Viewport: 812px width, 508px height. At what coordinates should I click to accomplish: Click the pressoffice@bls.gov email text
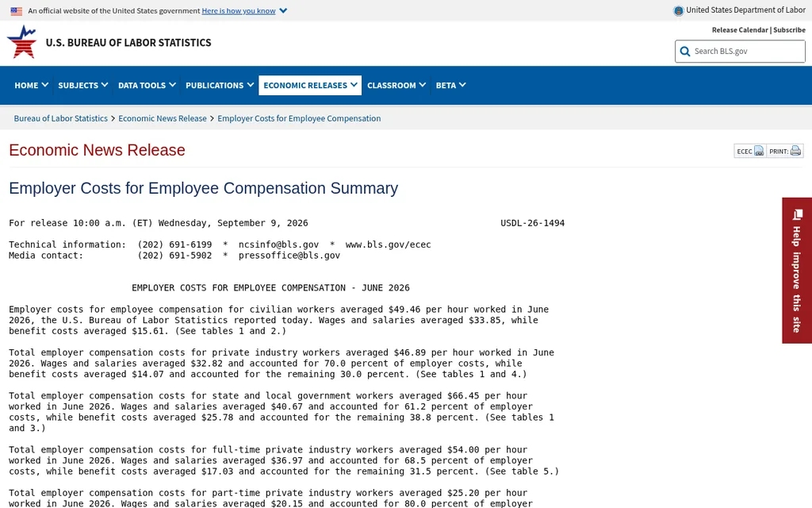pyautogui.click(x=289, y=256)
